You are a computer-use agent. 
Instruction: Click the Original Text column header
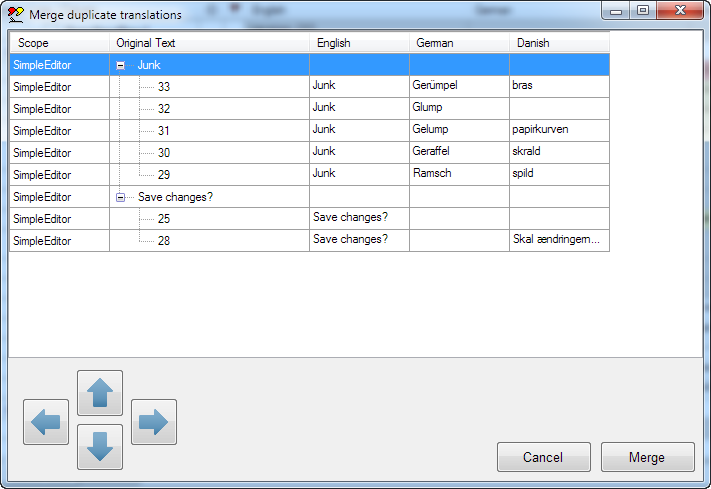[208, 43]
